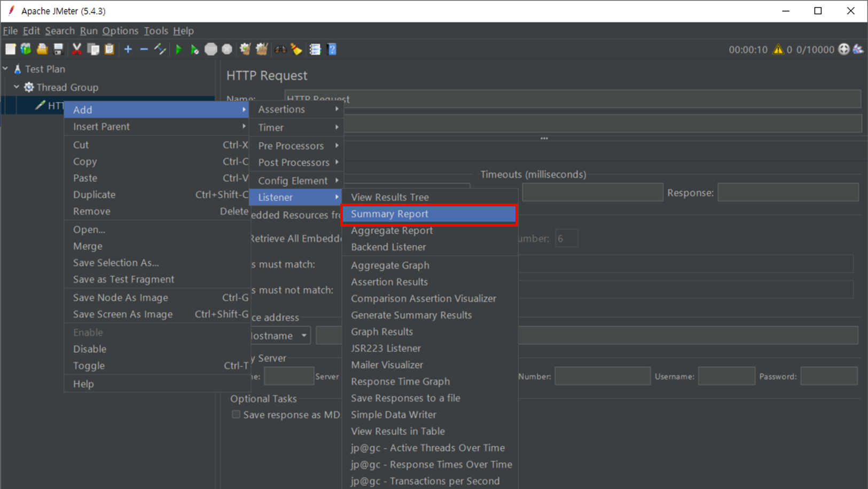Viewport: 868px width, 489px height.
Task: Collapse the Thread Group tree node
Action: point(17,87)
